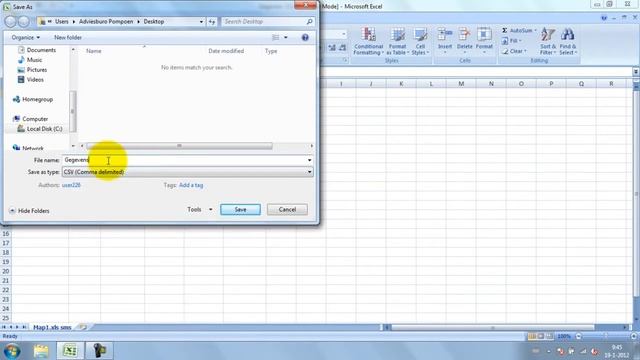640x360 pixels.
Task: Select Adviesburo Pompoen in address path
Action: (106, 21)
